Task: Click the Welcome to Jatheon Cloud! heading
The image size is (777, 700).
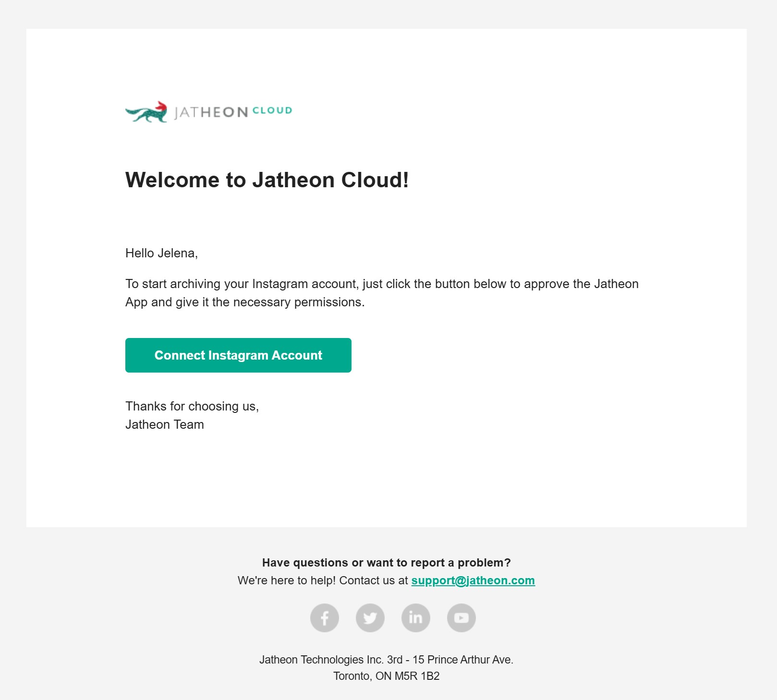Action: [267, 180]
